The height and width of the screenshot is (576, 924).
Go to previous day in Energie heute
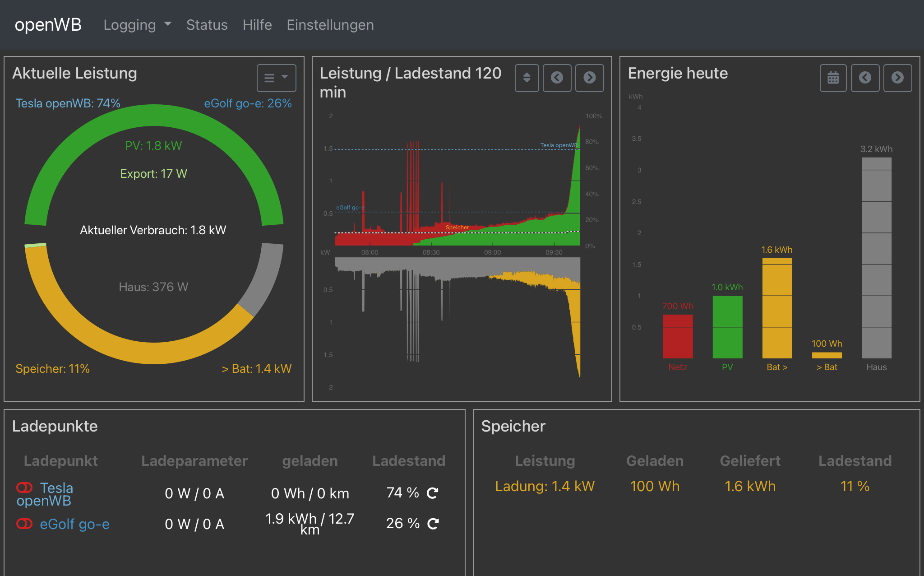(865, 78)
